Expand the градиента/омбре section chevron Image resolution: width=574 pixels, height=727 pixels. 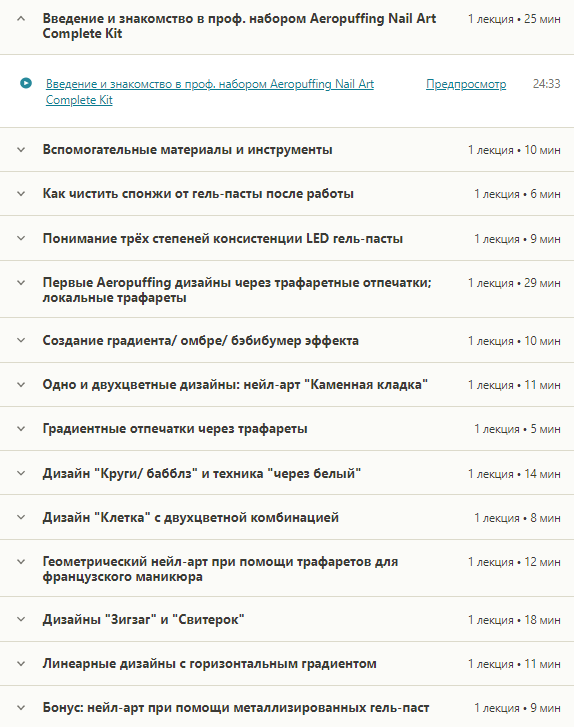coord(21,340)
